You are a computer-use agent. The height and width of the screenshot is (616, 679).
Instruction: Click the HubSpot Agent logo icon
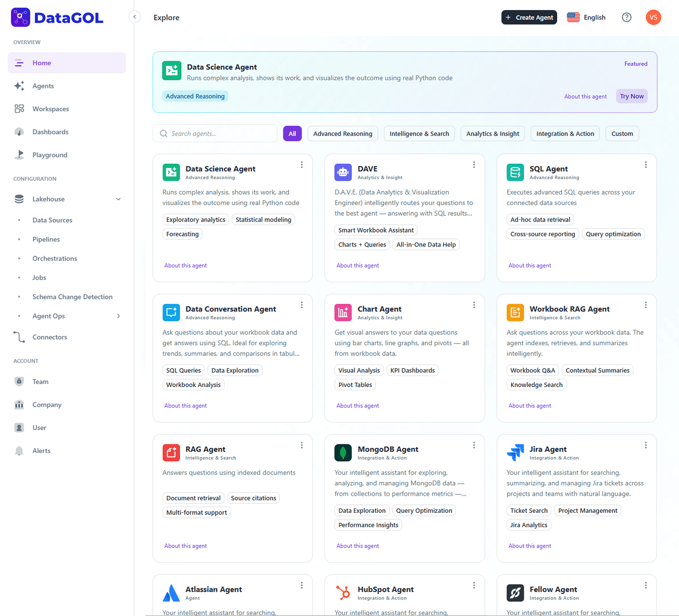click(342, 593)
